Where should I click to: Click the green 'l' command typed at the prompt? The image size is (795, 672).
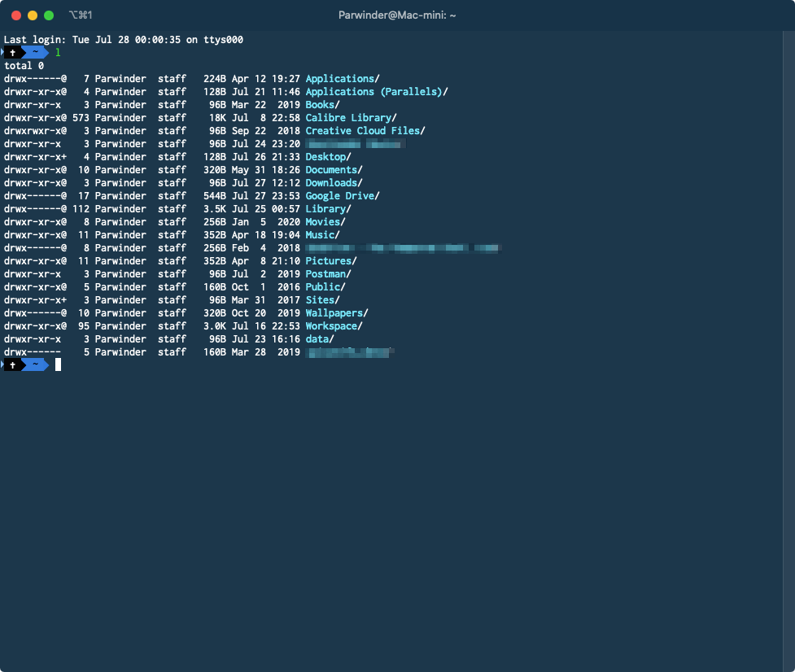[58, 52]
